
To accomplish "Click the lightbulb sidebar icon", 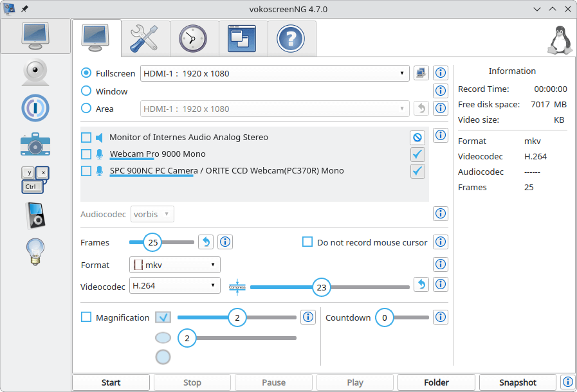I will coord(35,251).
